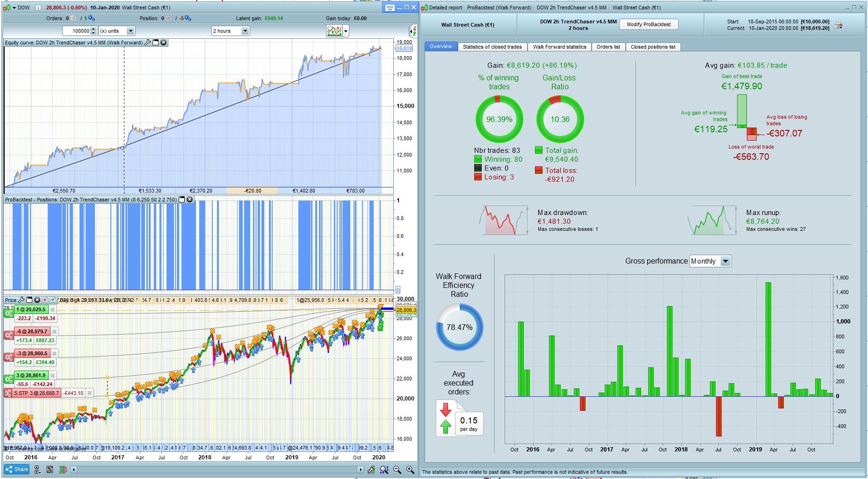This screenshot has height=479, width=868.
Task: Open settings gear for -6 @ 28,979.7 position
Action: point(9,336)
